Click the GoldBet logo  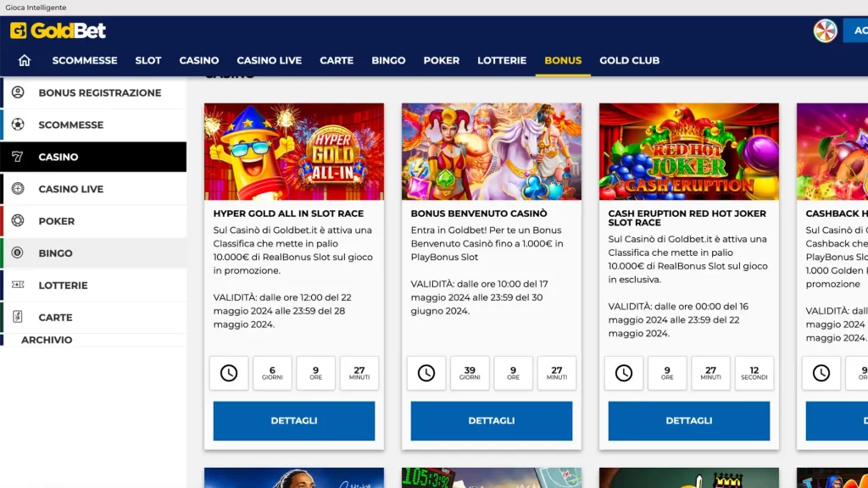coord(58,30)
